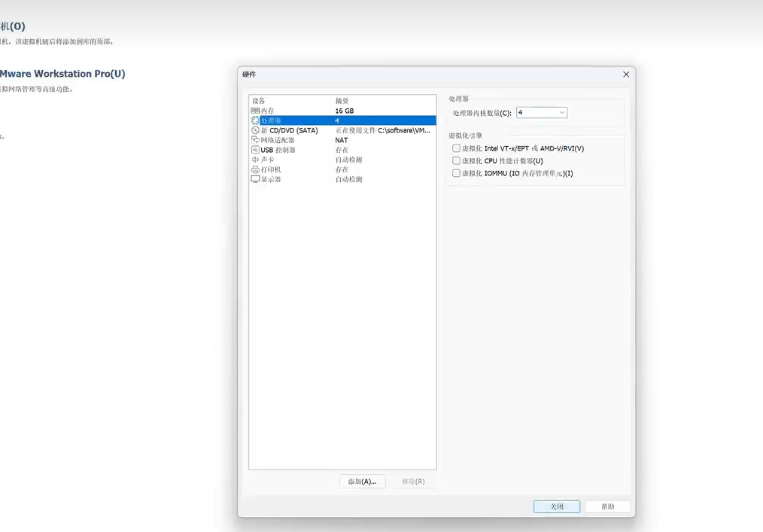Enable virtualize Intel VT-x/EPT or AMD-V/RVI
The image size is (763, 532).
tap(456, 148)
